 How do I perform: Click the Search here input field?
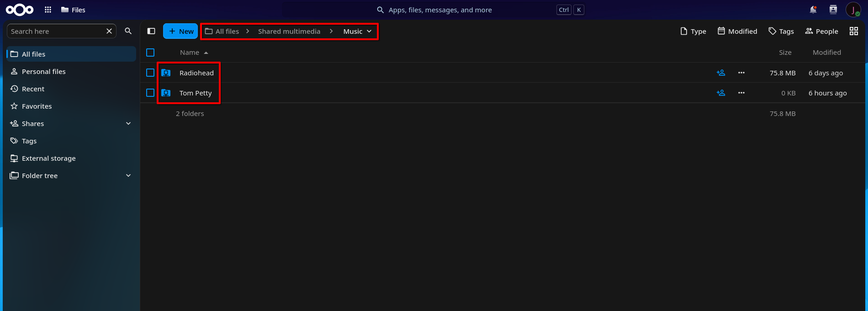57,31
